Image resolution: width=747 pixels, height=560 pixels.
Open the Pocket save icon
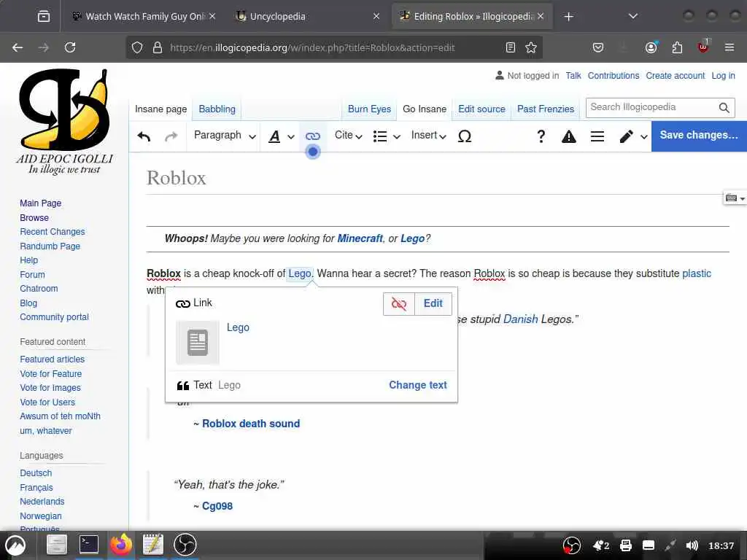click(598, 47)
